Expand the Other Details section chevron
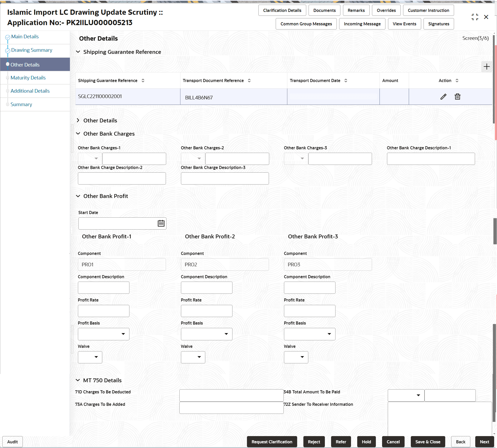497x448 pixels. pos(78,120)
